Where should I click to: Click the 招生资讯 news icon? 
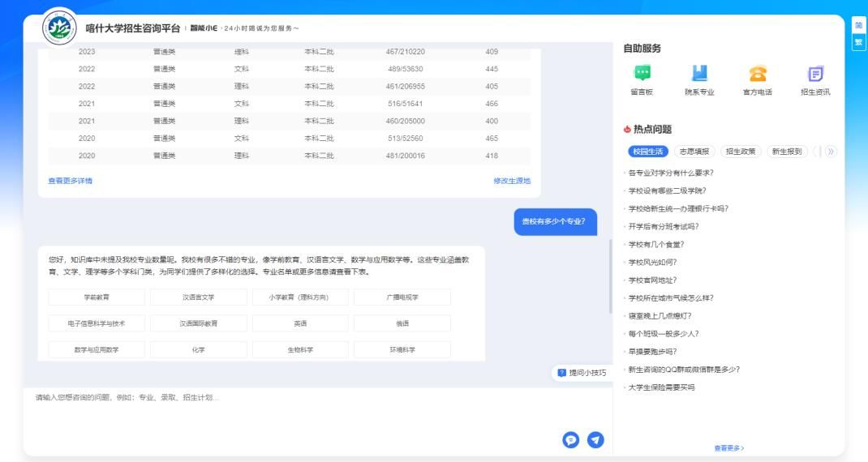pyautogui.click(x=815, y=74)
